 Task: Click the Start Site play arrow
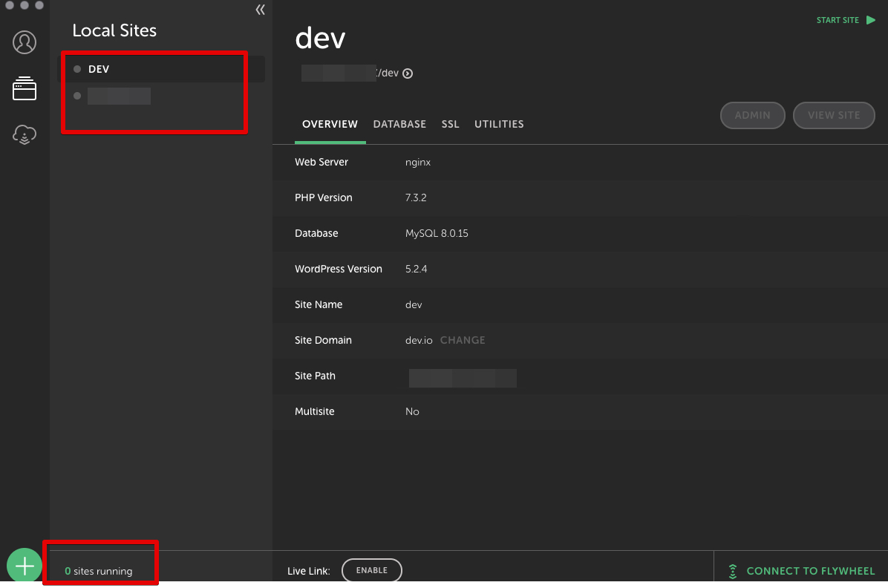pyautogui.click(x=871, y=20)
